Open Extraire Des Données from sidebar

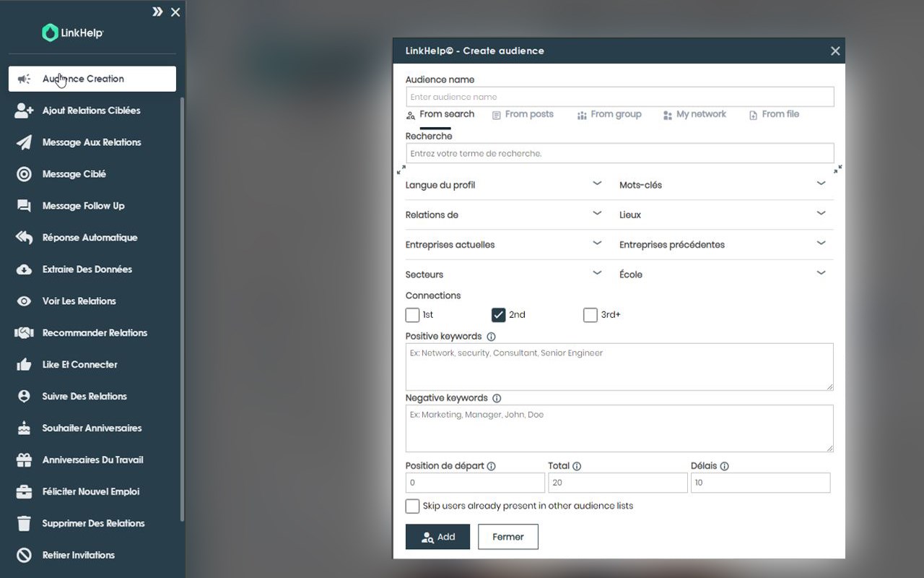(92, 269)
